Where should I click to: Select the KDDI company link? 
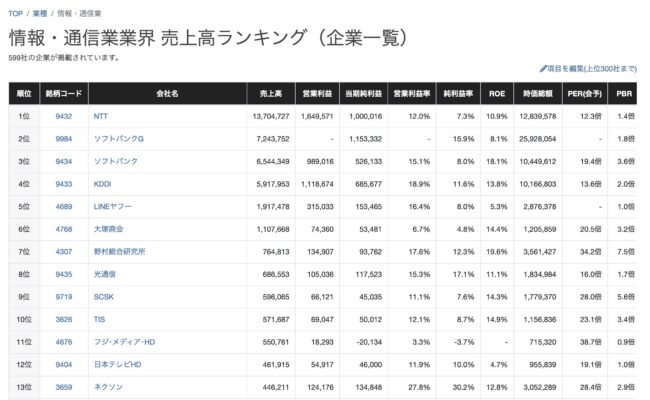pyautogui.click(x=104, y=184)
